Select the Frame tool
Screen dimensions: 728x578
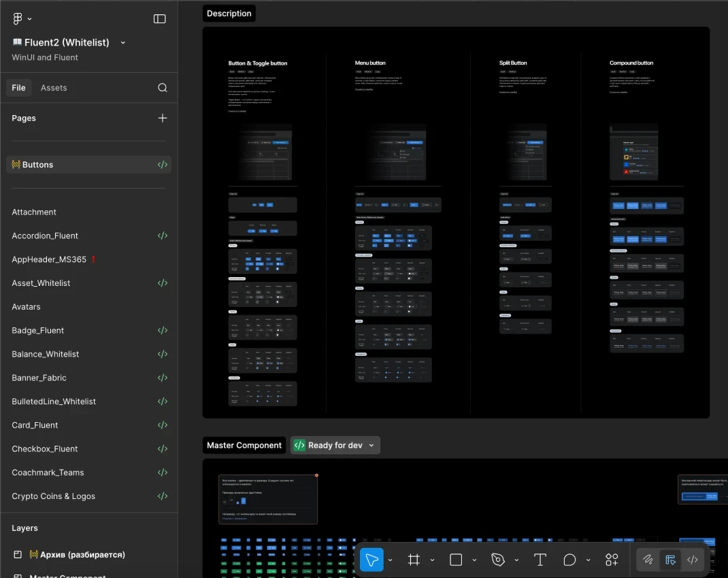click(x=414, y=560)
